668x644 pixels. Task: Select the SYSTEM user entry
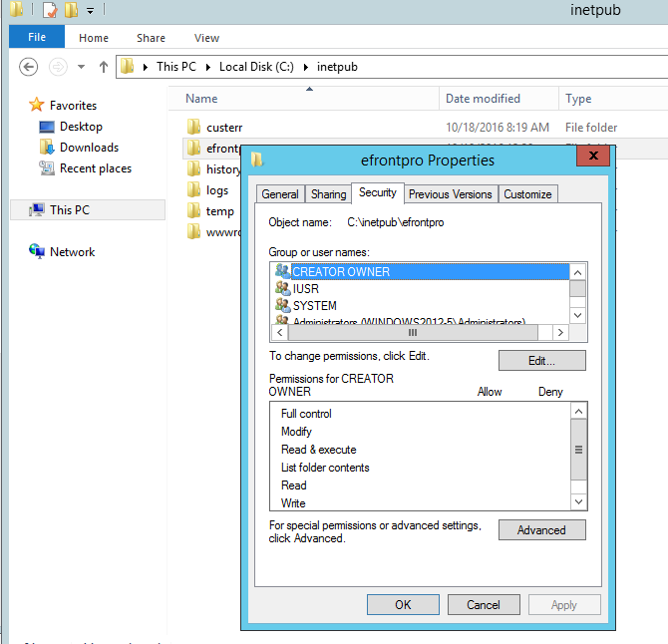click(314, 306)
